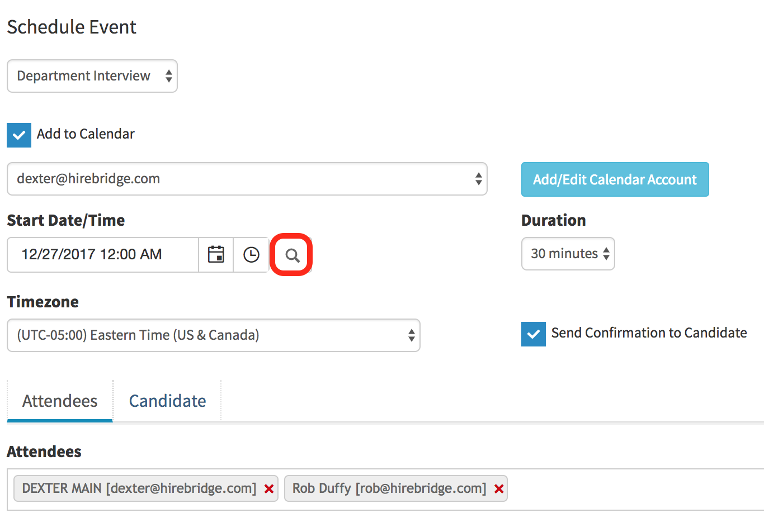Select the DEXTER MAIN attendee tag

click(x=139, y=488)
